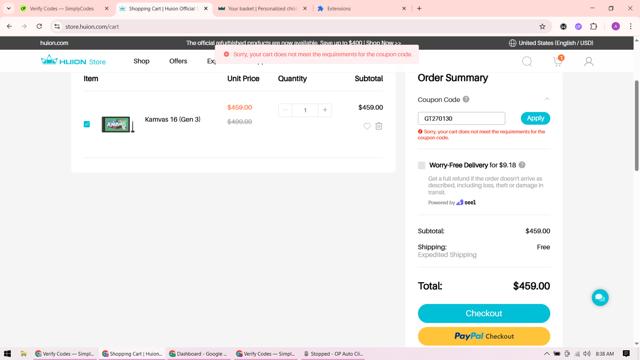Viewport: 640px width, 360px height.
Task: Open the shopping cart icon
Action: point(558,61)
